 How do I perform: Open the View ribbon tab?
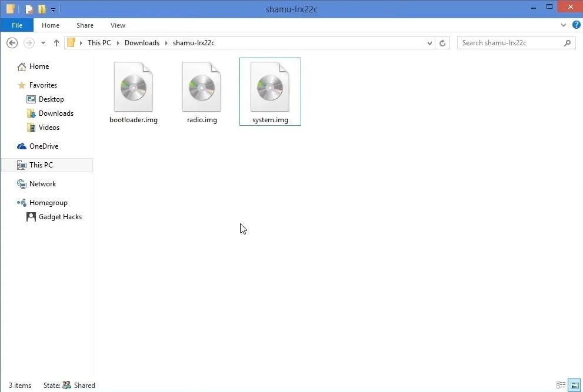pyautogui.click(x=118, y=25)
